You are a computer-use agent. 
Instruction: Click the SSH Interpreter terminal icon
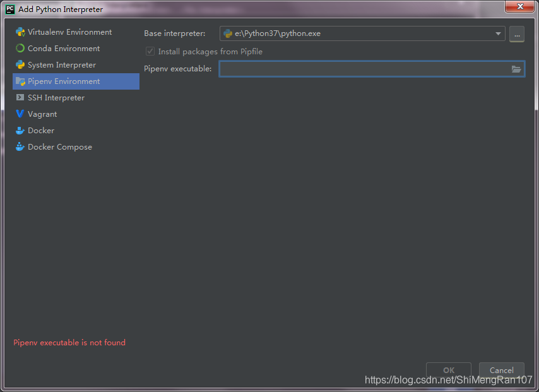point(20,98)
